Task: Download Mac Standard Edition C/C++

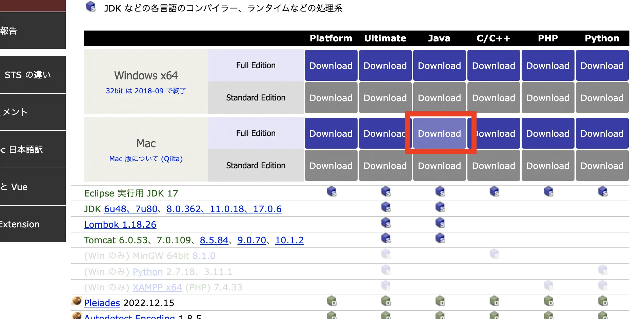Action: coord(494,166)
